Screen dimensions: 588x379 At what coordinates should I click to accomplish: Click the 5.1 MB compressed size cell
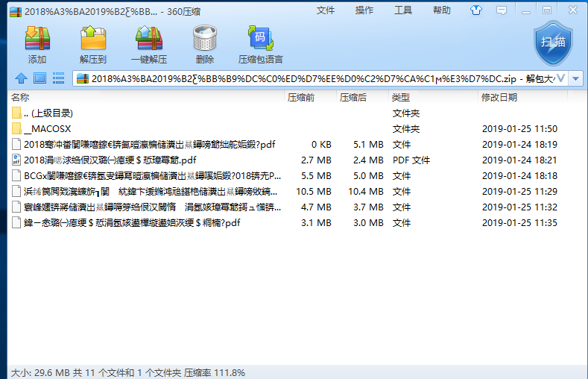(368, 145)
